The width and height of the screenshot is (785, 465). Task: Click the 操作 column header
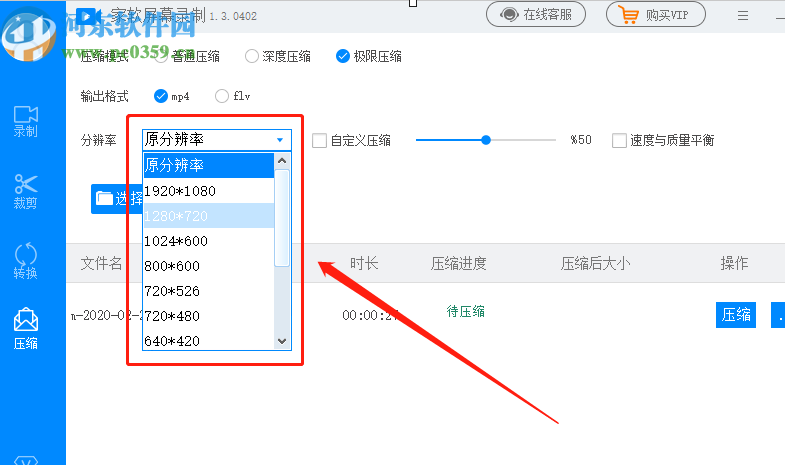tap(734, 263)
